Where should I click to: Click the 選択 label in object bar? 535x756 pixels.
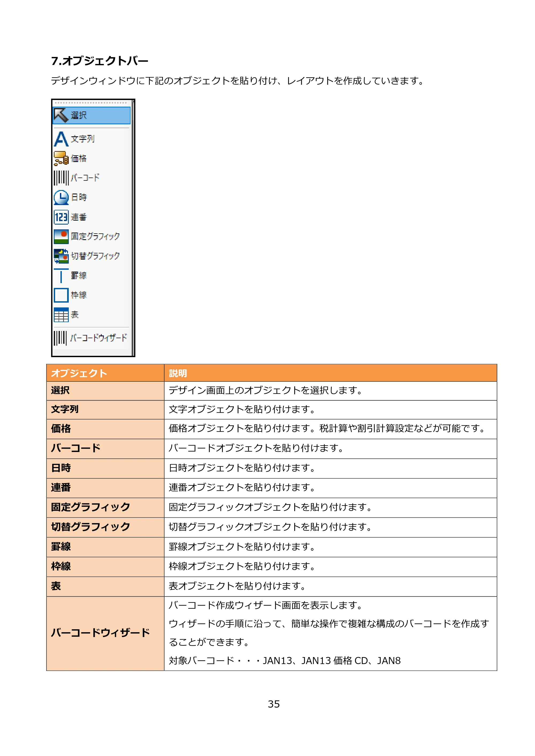pos(79,115)
